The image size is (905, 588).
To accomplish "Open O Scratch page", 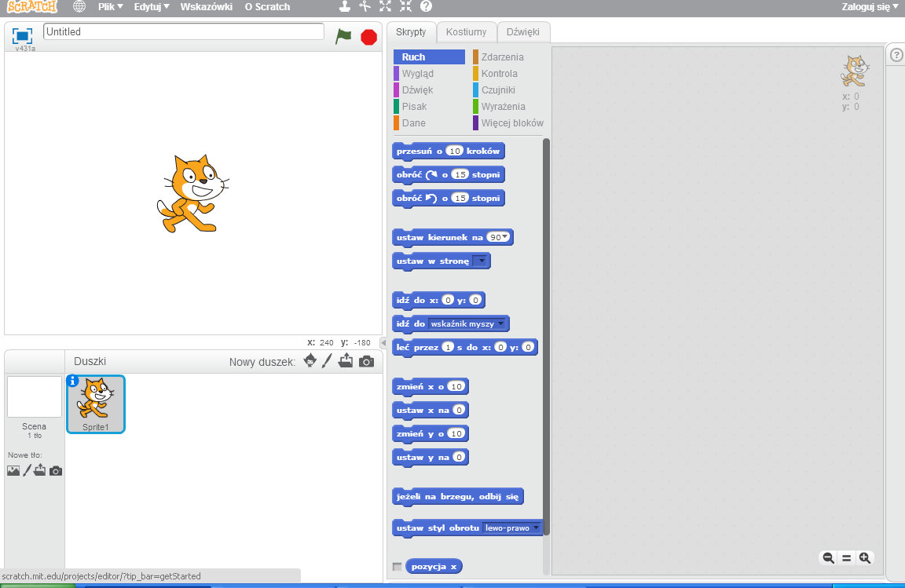I will 267,7.
